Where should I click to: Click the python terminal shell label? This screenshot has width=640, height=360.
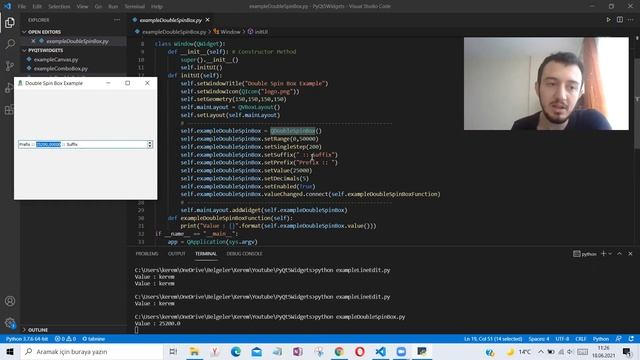[585, 254]
